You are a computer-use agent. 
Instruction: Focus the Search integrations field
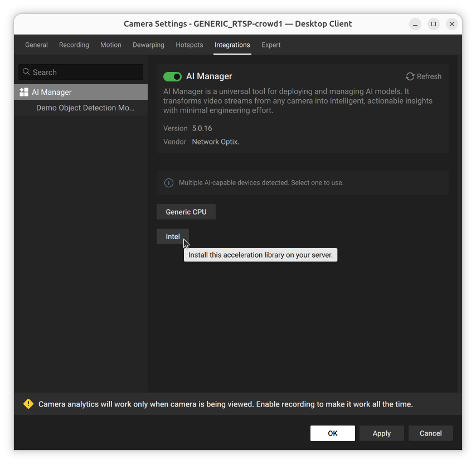pos(81,72)
